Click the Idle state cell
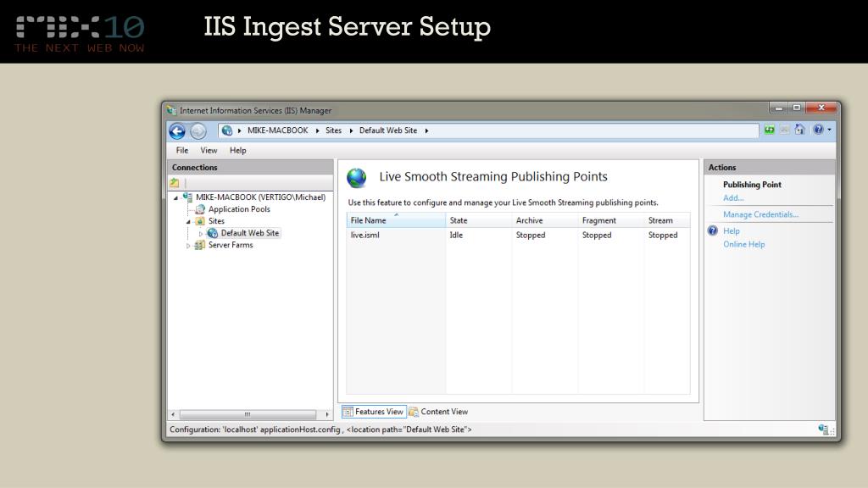 coord(456,236)
